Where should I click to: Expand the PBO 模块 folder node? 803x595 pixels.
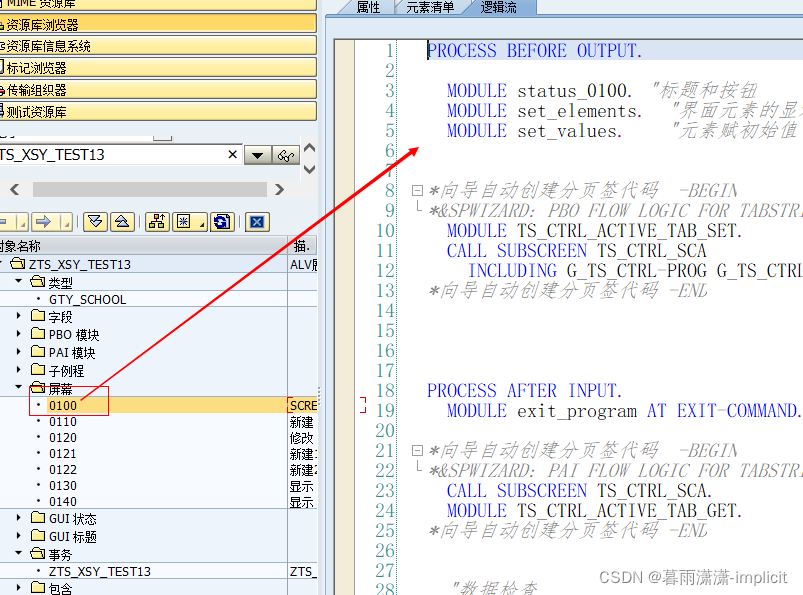tap(19, 334)
